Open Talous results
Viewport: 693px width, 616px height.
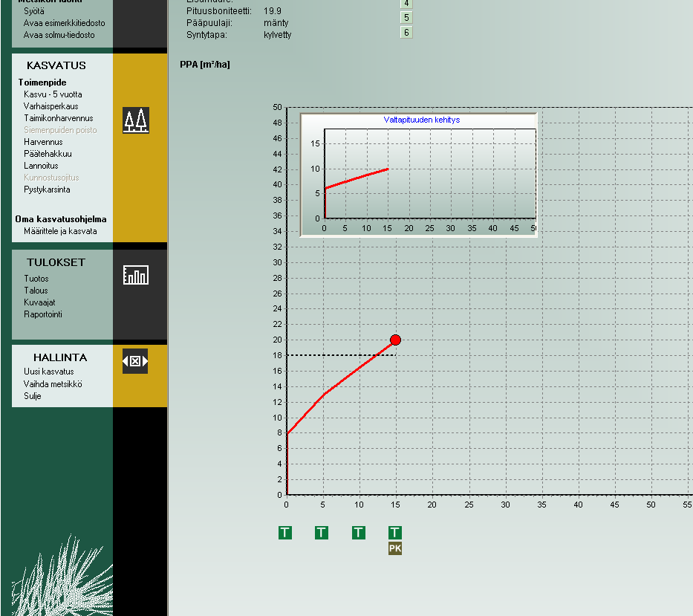tap(36, 291)
